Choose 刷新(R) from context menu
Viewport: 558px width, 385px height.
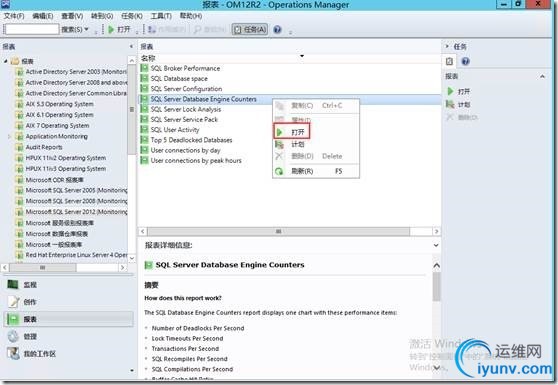(x=316, y=171)
